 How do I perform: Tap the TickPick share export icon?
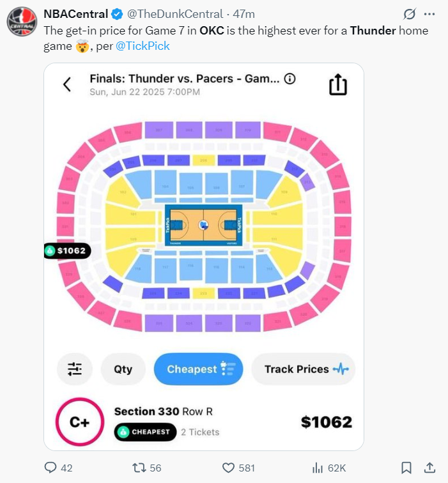[337, 84]
